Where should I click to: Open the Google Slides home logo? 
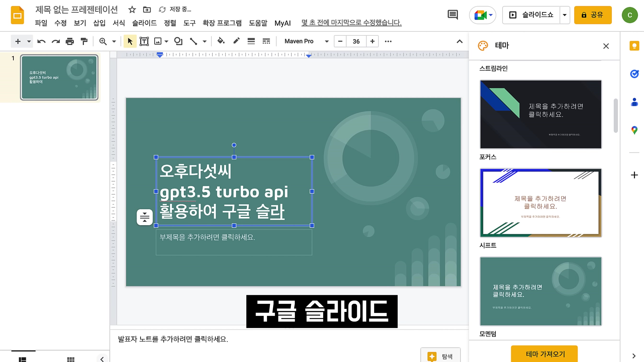click(x=17, y=15)
